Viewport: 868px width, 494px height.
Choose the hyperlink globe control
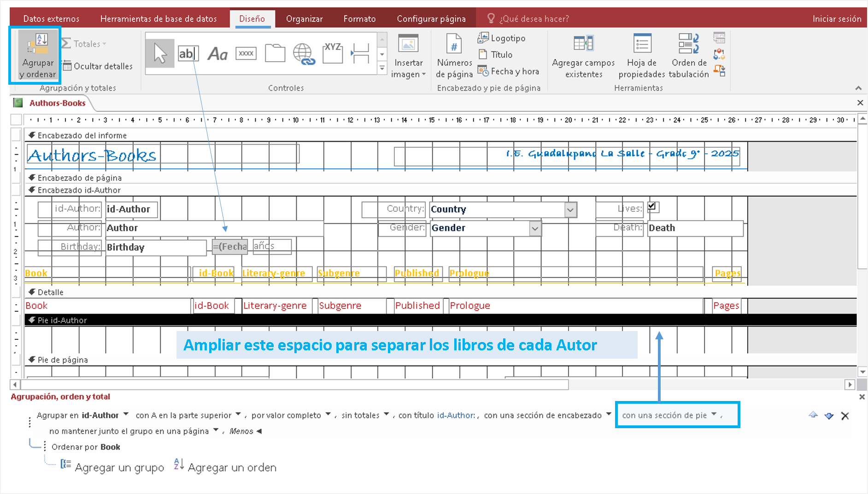[304, 54]
